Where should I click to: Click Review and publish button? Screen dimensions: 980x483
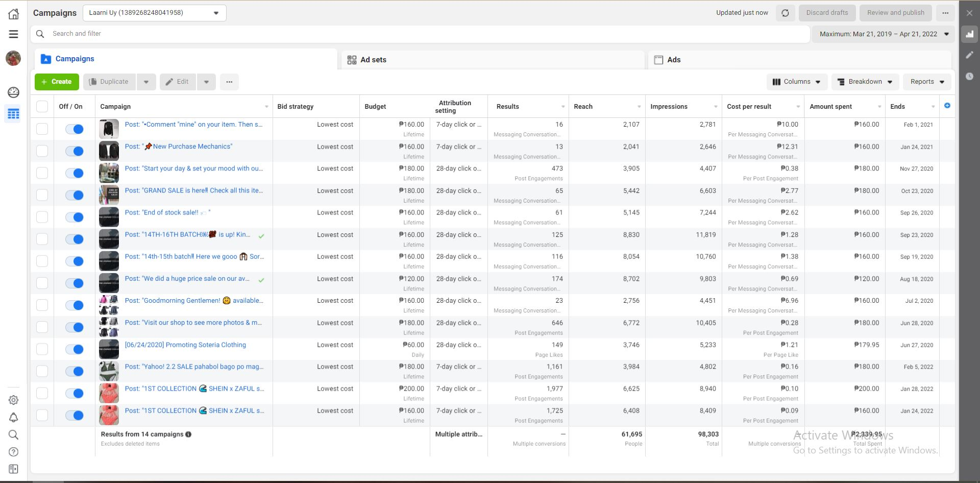895,13
